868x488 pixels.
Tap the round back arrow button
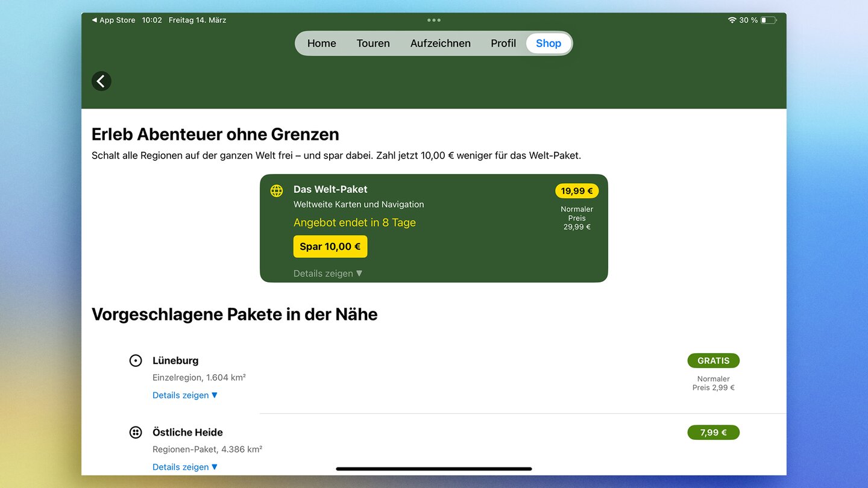tap(101, 81)
